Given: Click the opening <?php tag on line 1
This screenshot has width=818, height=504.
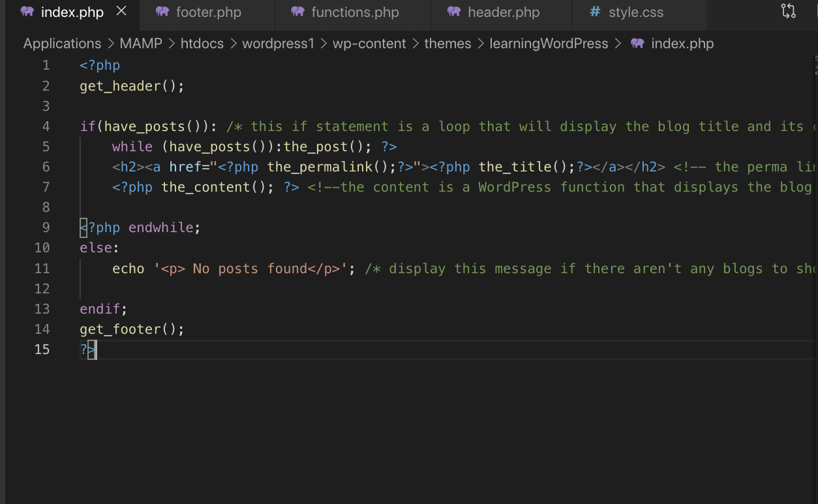Looking at the screenshot, I should [x=100, y=65].
